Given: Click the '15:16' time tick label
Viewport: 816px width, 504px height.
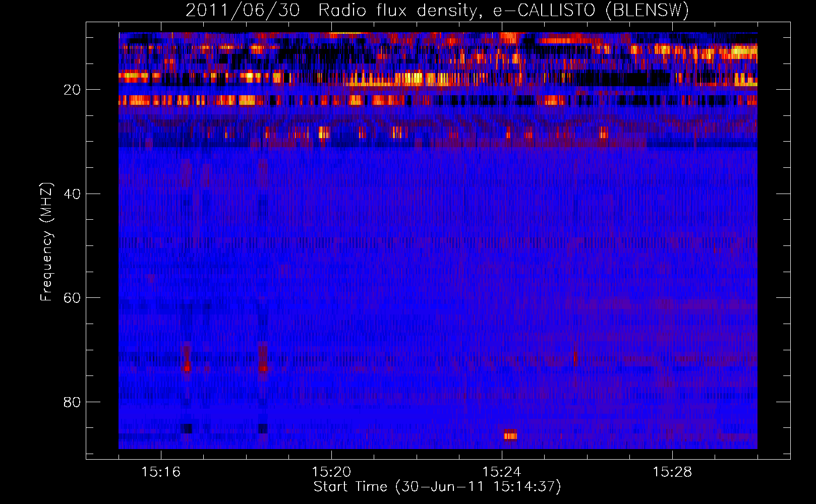Looking at the screenshot, I should [x=161, y=472].
